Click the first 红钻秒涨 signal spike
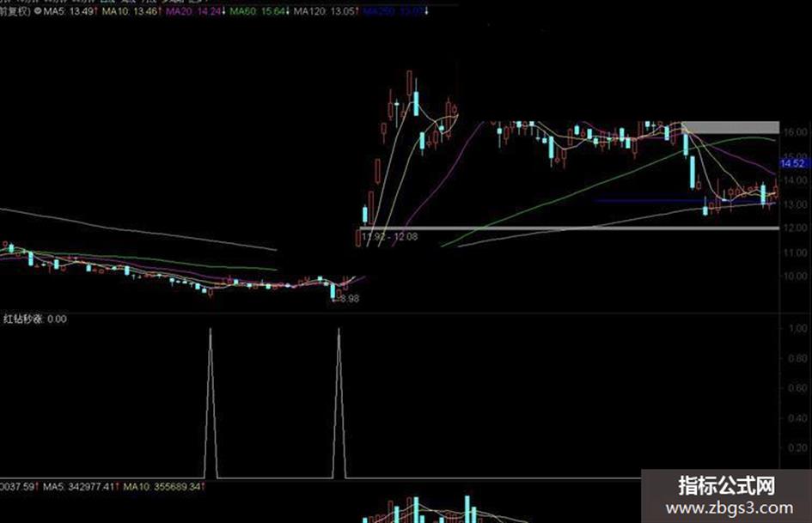The width and height of the screenshot is (812, 523). click(211, 403)
